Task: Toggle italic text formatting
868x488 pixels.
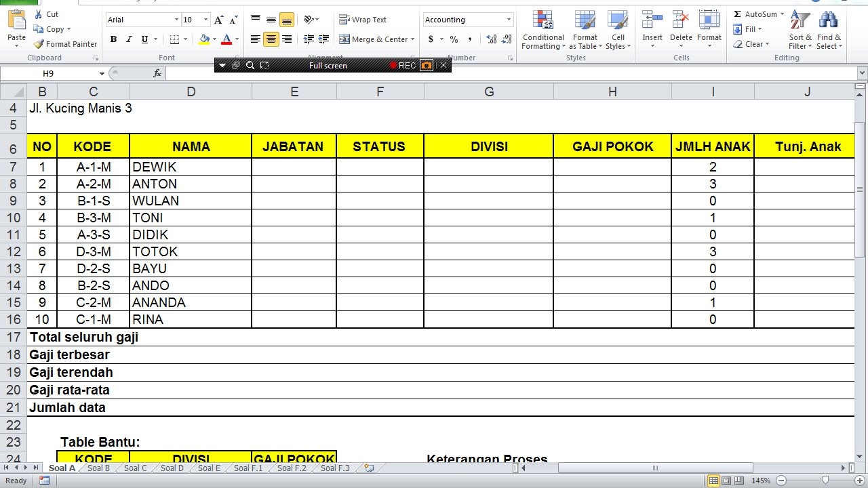Action: coord(129,39)
